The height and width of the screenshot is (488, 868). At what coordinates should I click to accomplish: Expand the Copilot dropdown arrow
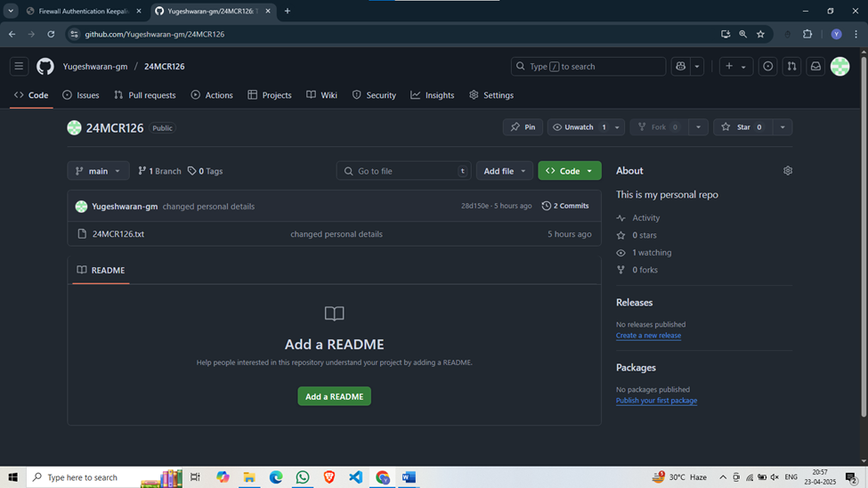pyautogui.click(x=697, y=67)
